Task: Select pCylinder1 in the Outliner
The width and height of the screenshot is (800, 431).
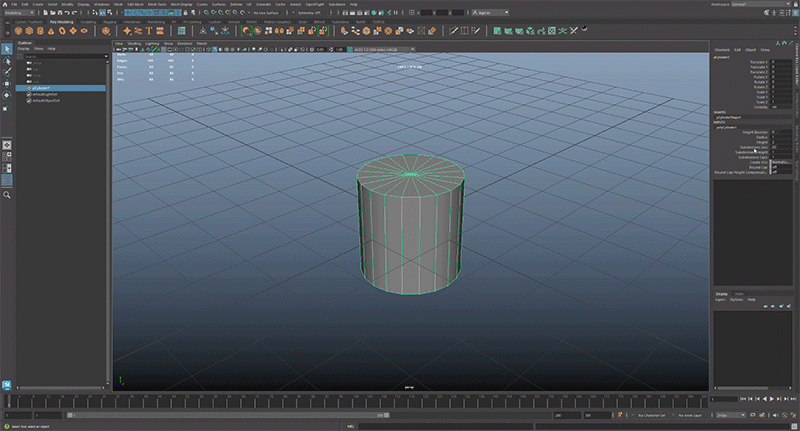Action: [42, 88]
